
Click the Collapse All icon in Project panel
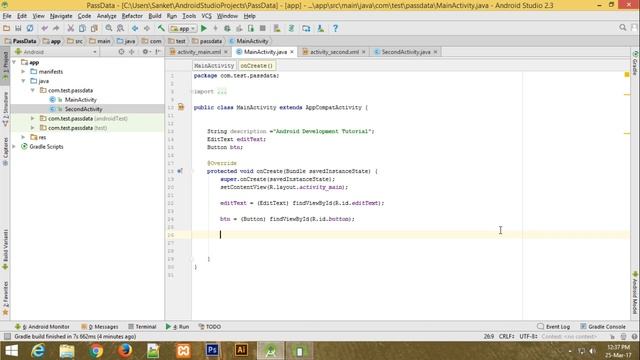click(x=132, y=52)
